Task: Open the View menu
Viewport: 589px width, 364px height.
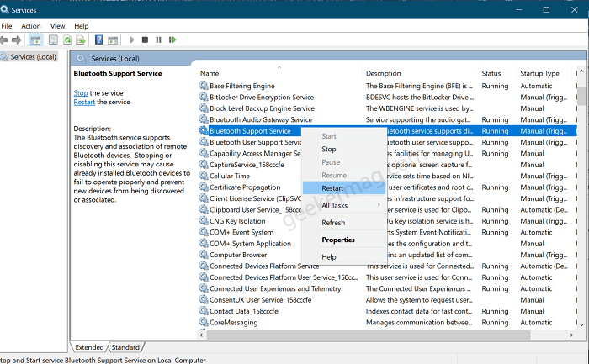Action: click(x=57, y=26)
